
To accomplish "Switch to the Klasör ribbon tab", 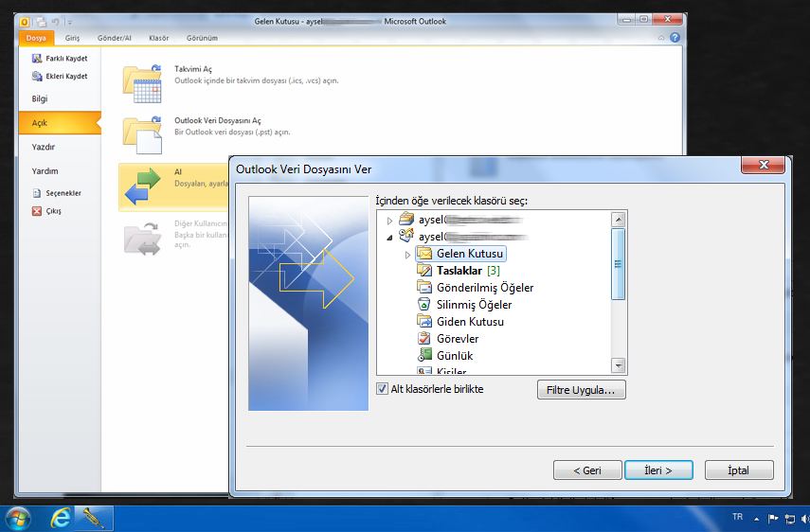I will pyautogui.click(x=158, y=38).
